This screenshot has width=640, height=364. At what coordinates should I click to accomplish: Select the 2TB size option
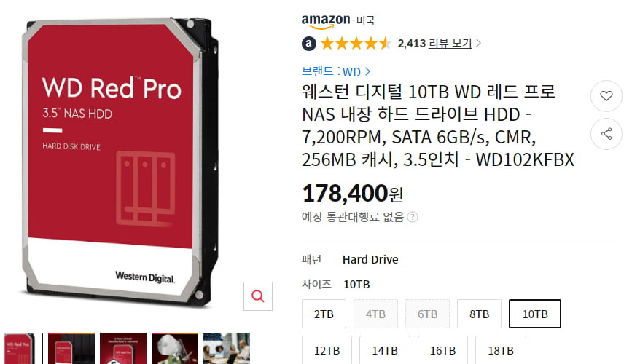(324, 314)
